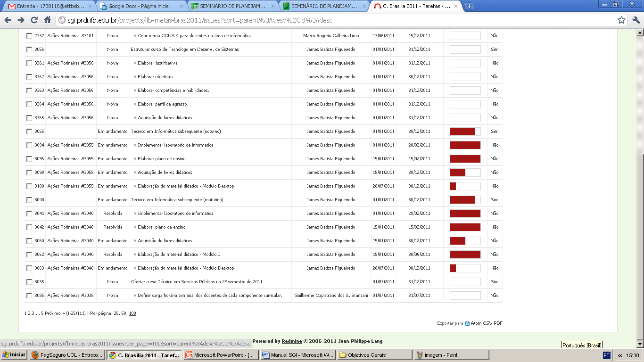Export issues as CSV
The image size is (644, 362).
coord(488,323)
